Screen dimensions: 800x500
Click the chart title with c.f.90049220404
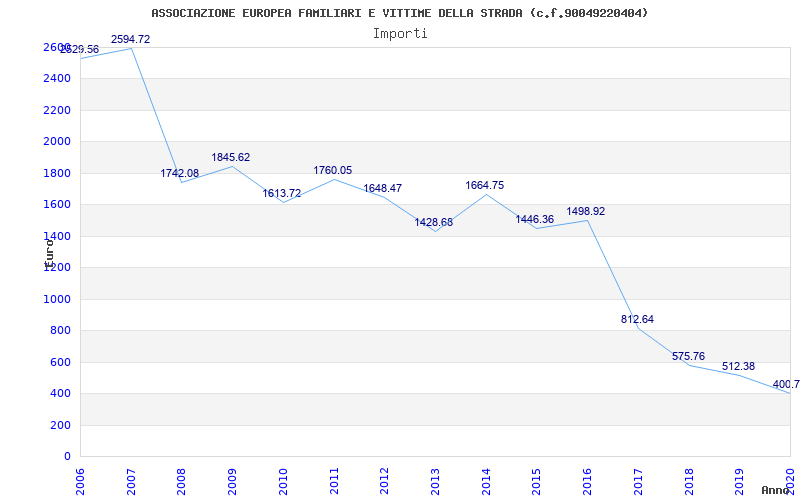pyautogui.click(x=399, y=13)
